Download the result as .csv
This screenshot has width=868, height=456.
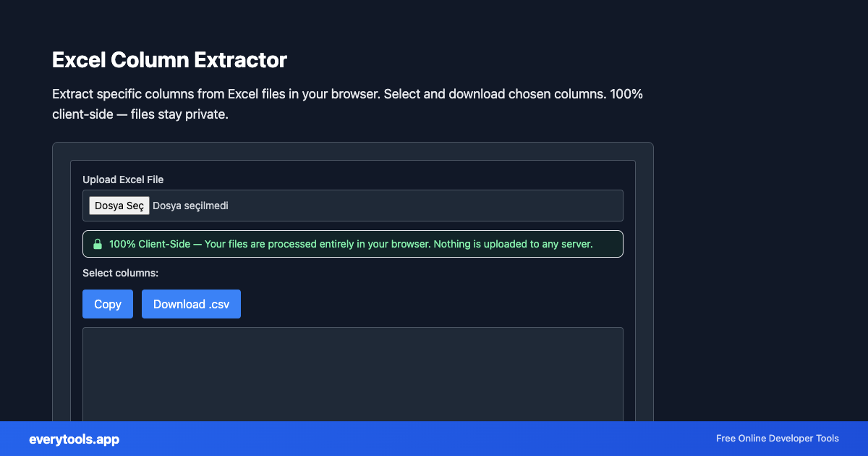[x=191, y=304]
